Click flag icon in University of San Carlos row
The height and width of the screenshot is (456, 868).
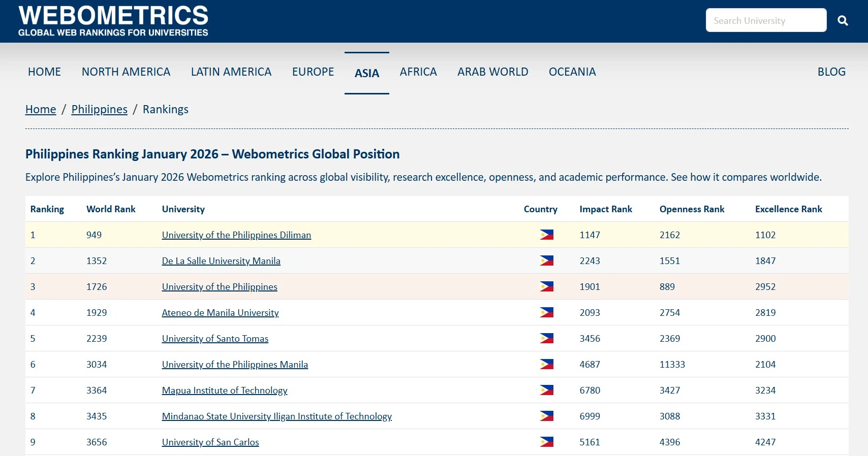pos(547,442)
